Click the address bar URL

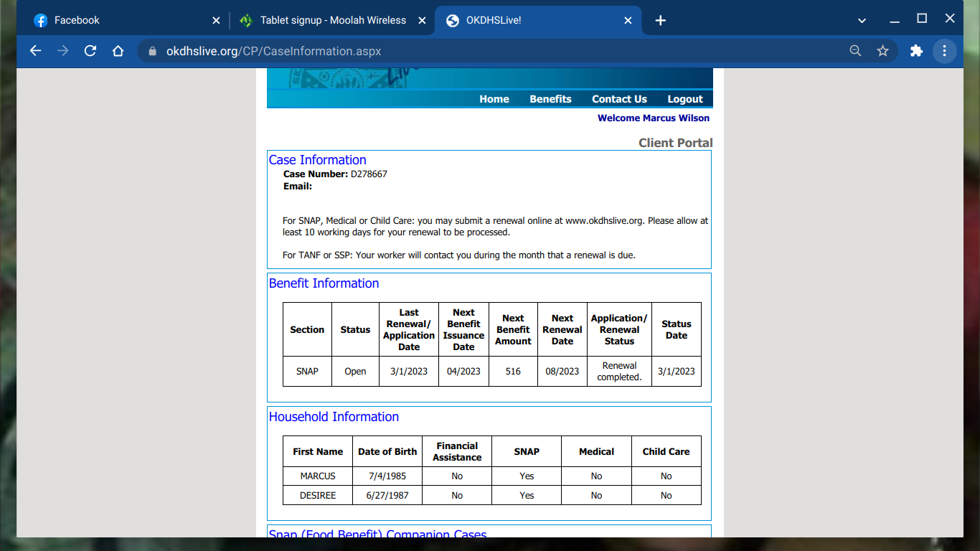(x=273, y=51)
